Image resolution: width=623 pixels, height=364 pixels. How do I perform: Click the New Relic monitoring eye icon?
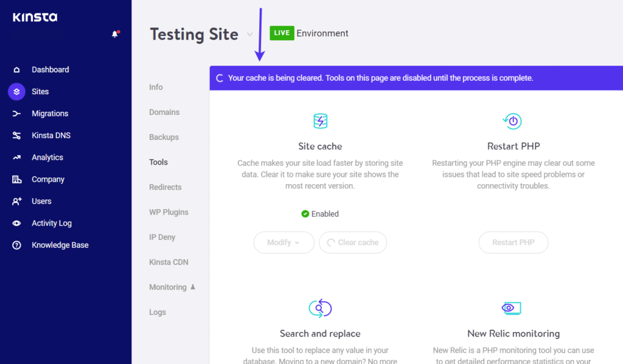(512, 308)
